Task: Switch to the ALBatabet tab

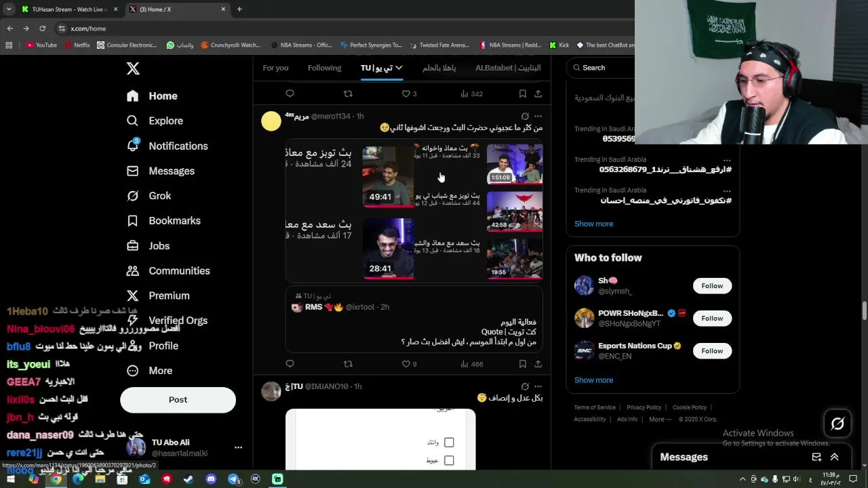Action: tap(508, 68)
